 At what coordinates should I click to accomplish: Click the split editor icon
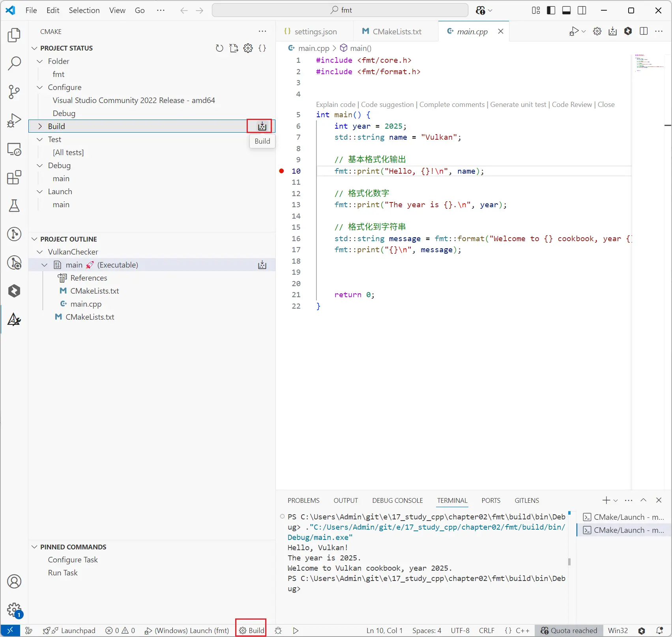tap(644, 31)
